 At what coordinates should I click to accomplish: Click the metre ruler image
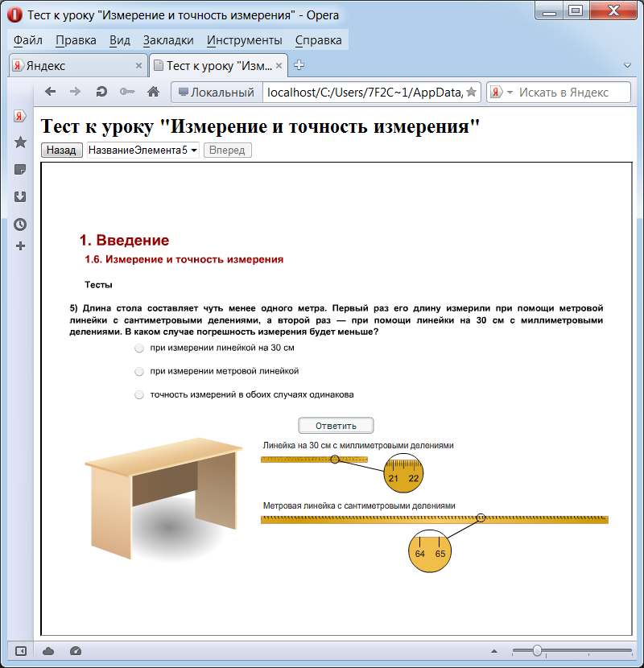pos(435,519)
